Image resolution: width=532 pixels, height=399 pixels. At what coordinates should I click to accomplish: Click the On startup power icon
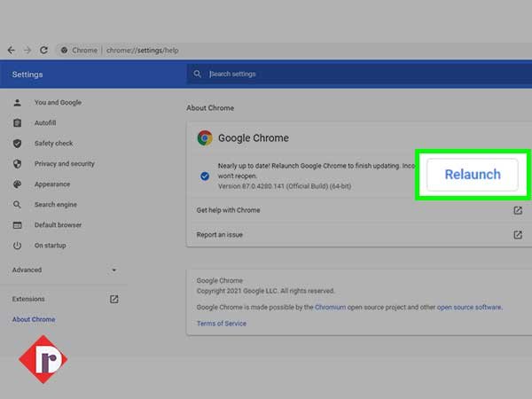point(18,246)
